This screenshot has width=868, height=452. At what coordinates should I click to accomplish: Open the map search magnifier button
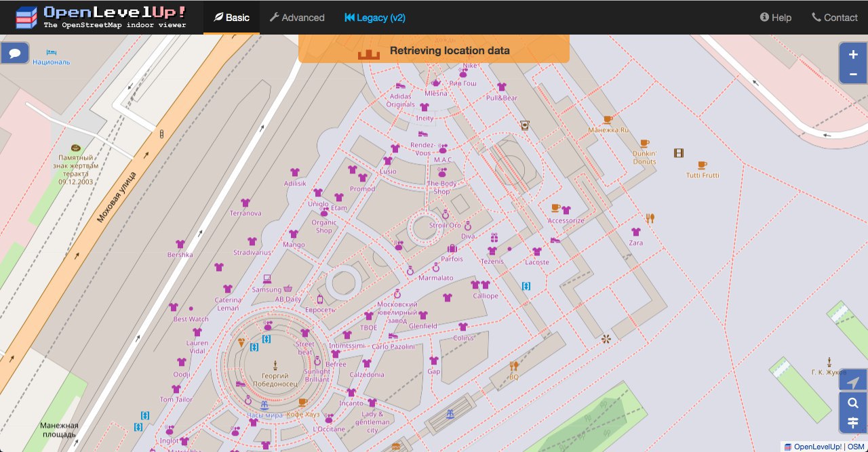click(x=853, y=403)
